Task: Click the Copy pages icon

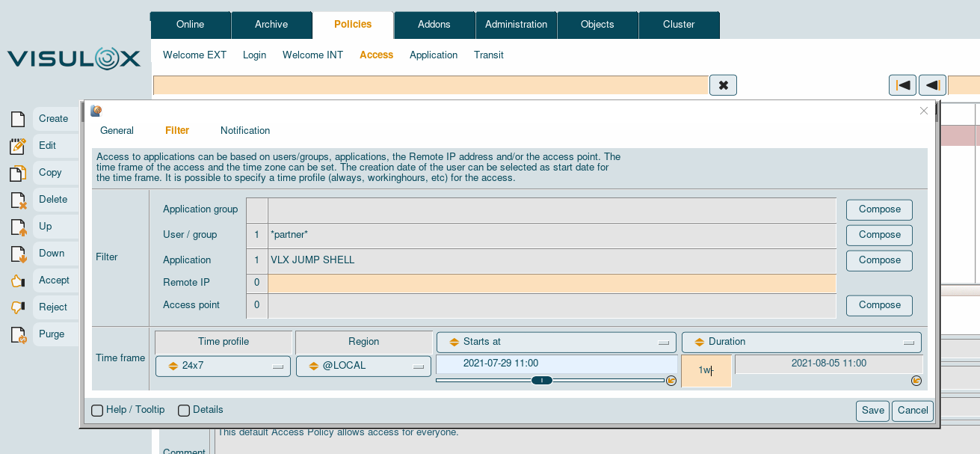Action: (18, 173)
